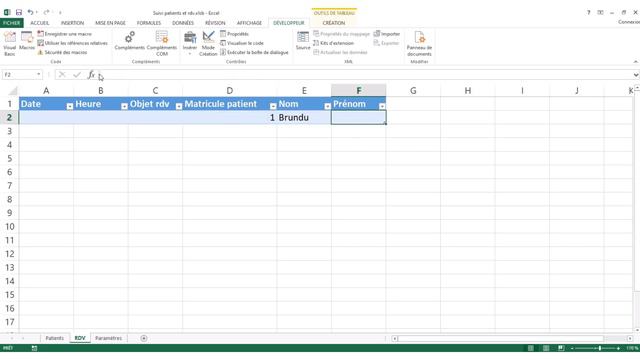640x360 pixels.
Task: Adjust the zoom slider handle
Action: point(600,348)
